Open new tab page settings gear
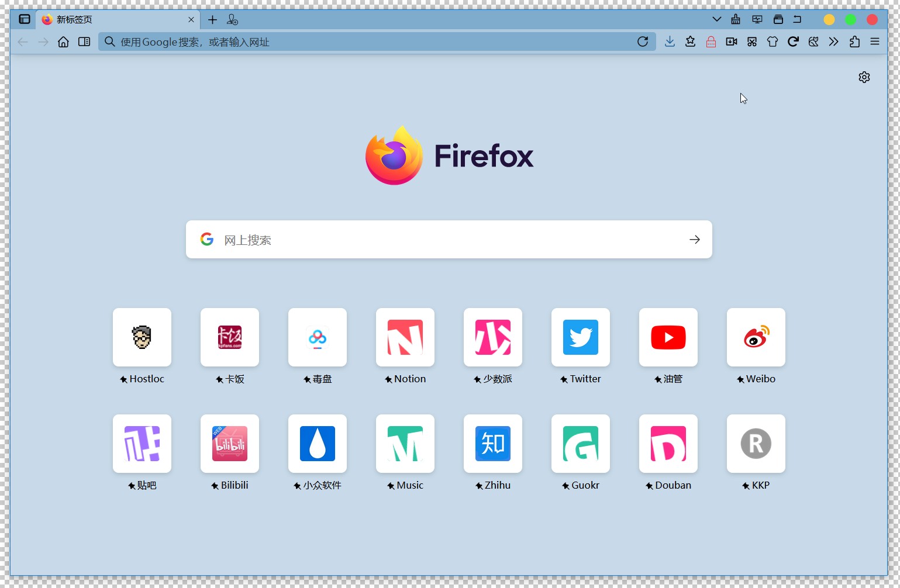This screenshot has height=588, width=900. [864, 77]
